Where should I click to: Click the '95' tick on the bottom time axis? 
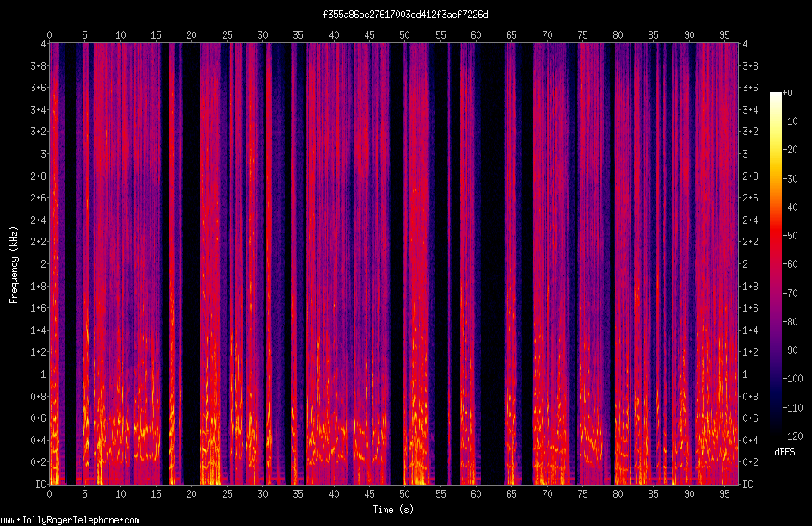point(724,494)
